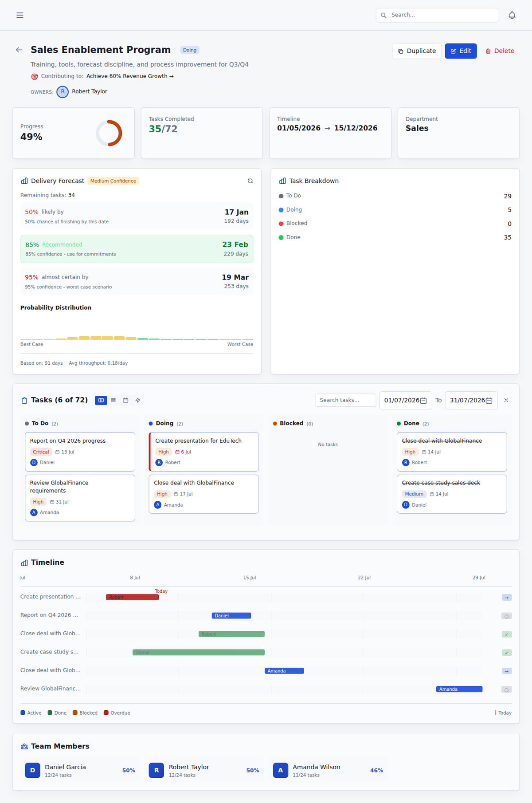Open Report on Q4 2026 progress card
This screenshot has width=532, height=803.
pos(80,452)
